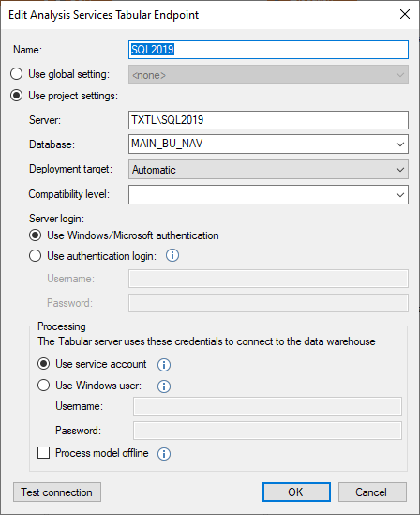The width and height of the screenshot is (420, 515).
Task: Click the Cancel button
Action: 372,492
